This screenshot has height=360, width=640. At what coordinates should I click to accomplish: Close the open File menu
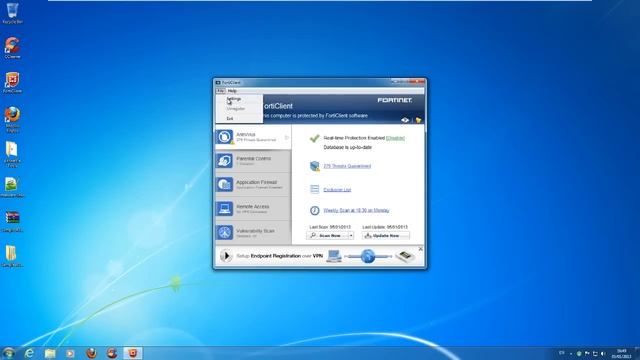click(x=220, y=91)
